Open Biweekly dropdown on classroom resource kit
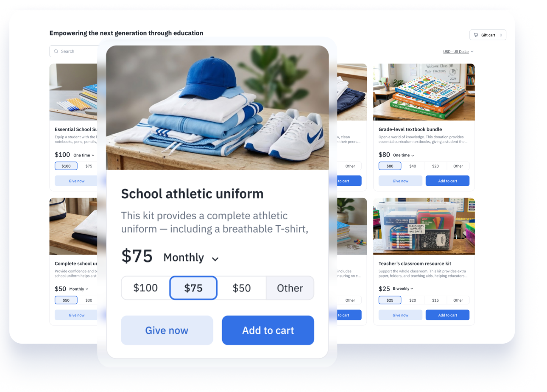Viewport: 547px width, 392px height. point(403,288)
